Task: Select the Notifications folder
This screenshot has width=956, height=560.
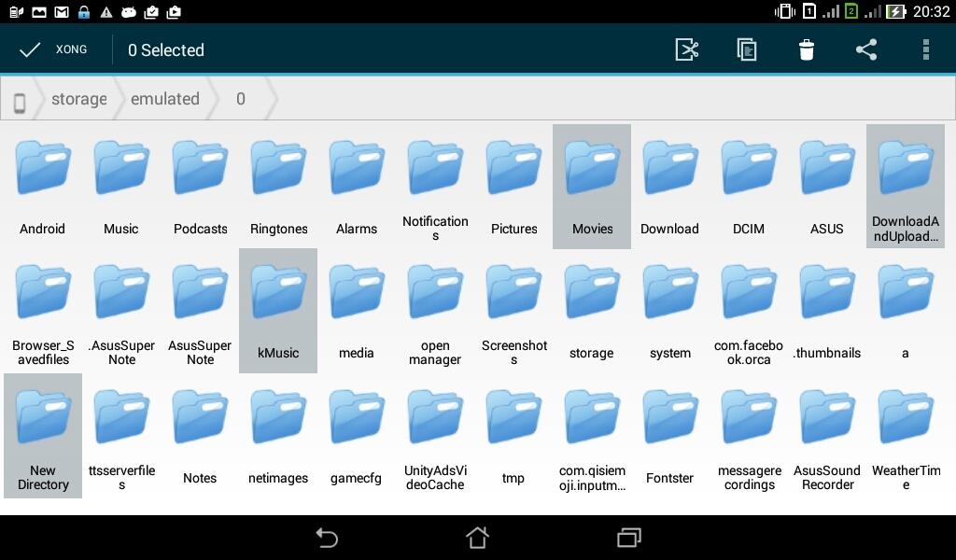Action: click(x=435, y=187)
